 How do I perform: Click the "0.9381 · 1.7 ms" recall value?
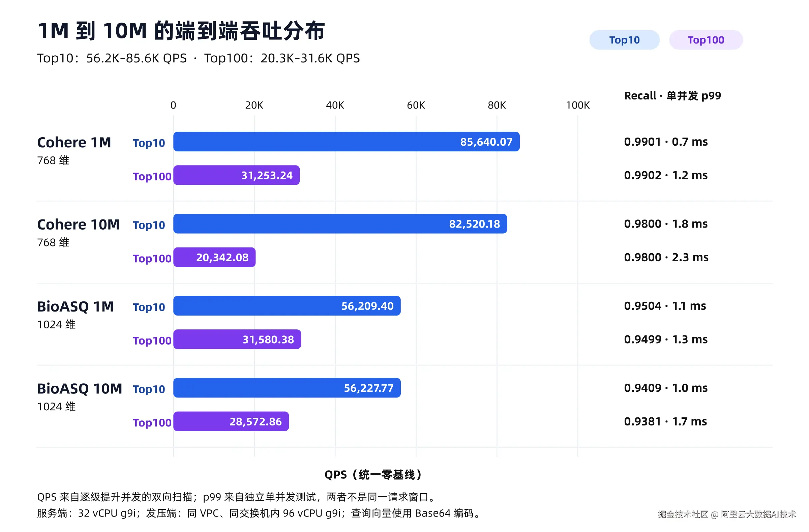[x=665, y=421]
